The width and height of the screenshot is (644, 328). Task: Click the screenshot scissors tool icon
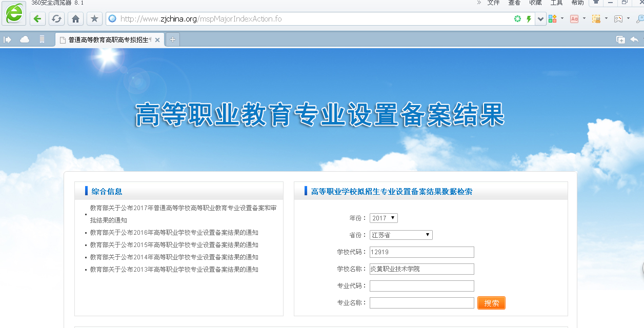(x=596, y=19)
